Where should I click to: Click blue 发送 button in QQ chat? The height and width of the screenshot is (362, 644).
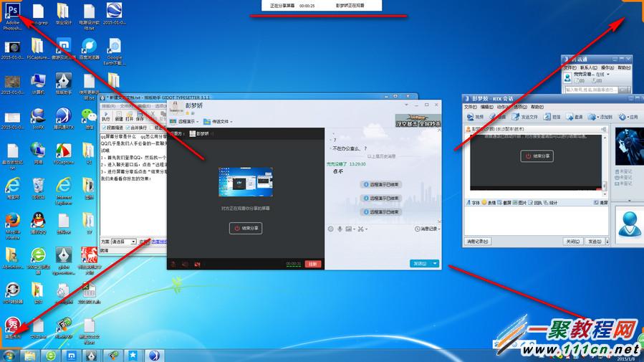pyautogui.click(x=420, y=263)
